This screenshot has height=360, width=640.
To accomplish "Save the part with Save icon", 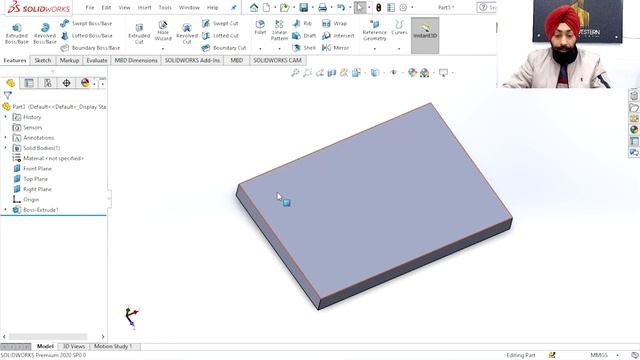I will (x=303, y=7).
